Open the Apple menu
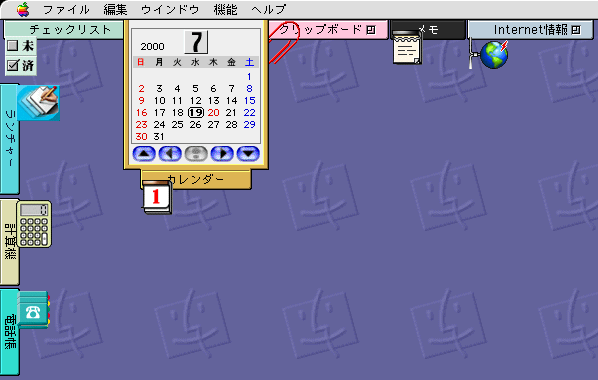598x380 pixels. (23, 10)
